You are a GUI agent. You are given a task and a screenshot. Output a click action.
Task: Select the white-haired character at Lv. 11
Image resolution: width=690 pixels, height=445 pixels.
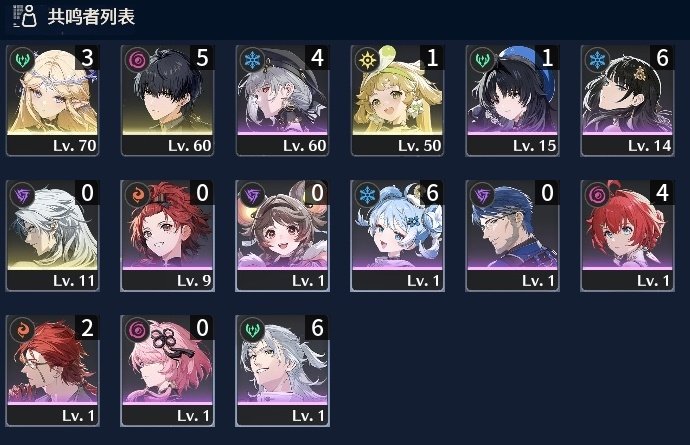point(52,235)
